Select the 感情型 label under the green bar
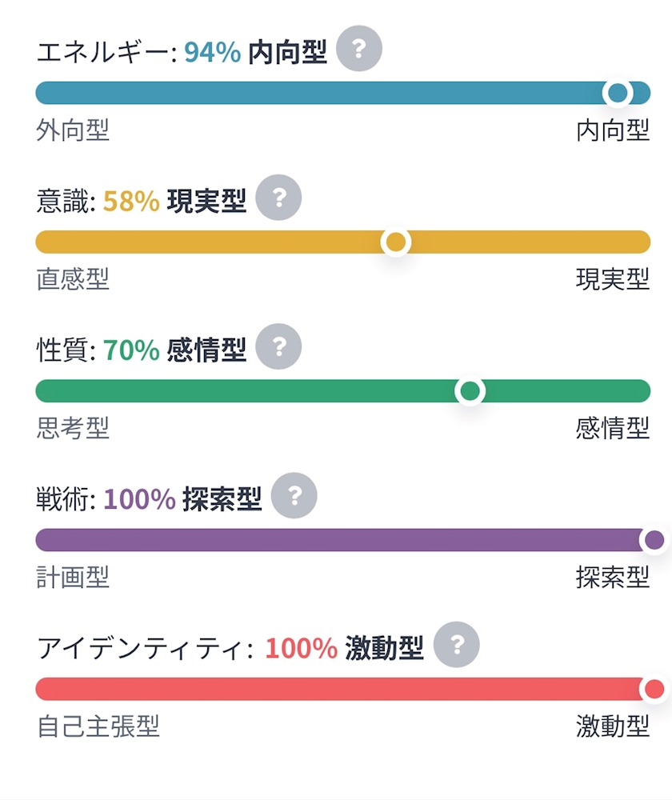The image size is (672, 800). (x=613, y=429)
